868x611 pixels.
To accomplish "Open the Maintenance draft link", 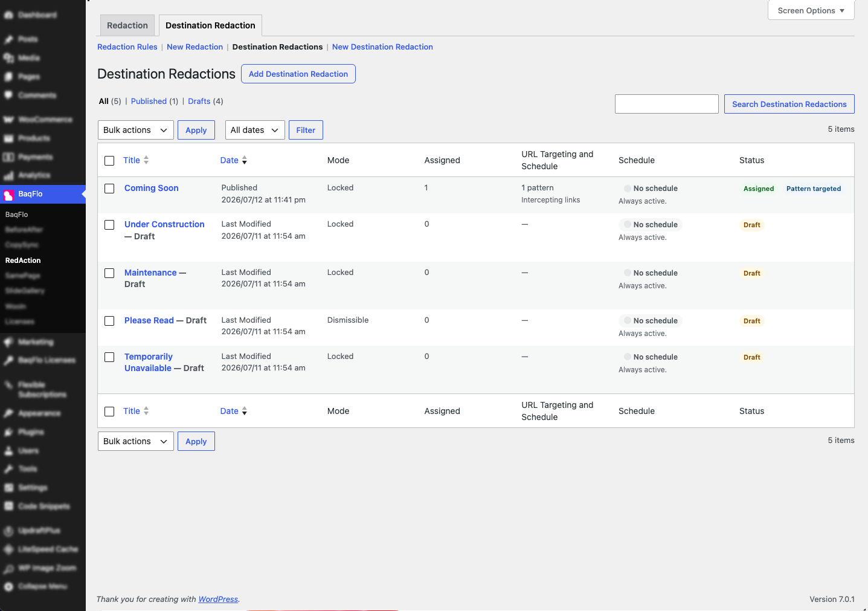I will (150, 273).
